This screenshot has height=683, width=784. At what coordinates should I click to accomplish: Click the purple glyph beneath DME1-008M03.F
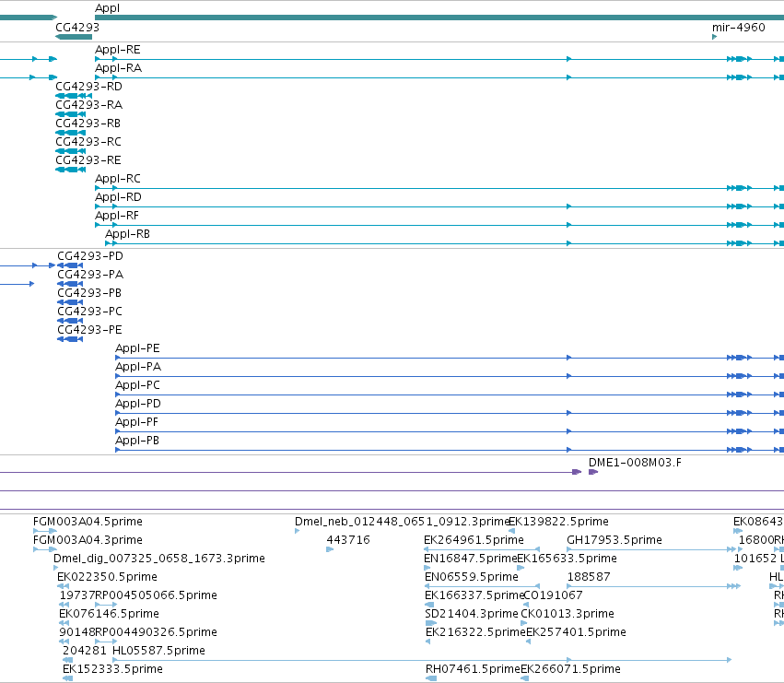coord(593,472)
